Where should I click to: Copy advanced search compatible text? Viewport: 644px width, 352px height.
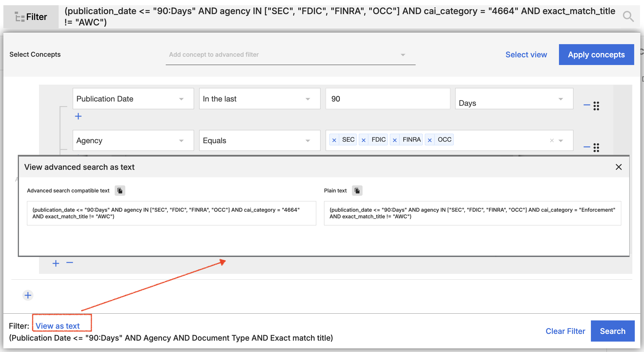click(x=120, y=191)
